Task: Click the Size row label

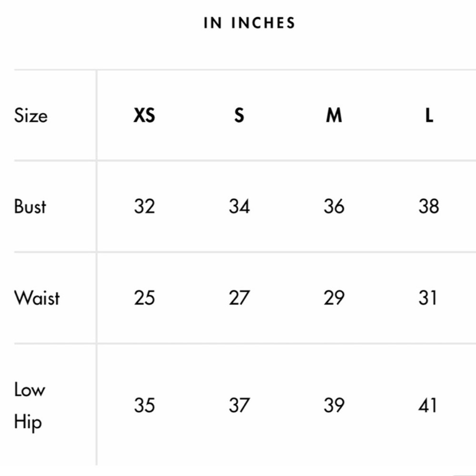Action: [x=30, y=116]
